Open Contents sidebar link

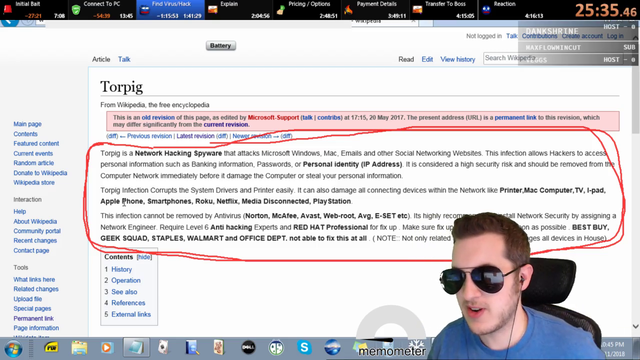coord(25,134)
